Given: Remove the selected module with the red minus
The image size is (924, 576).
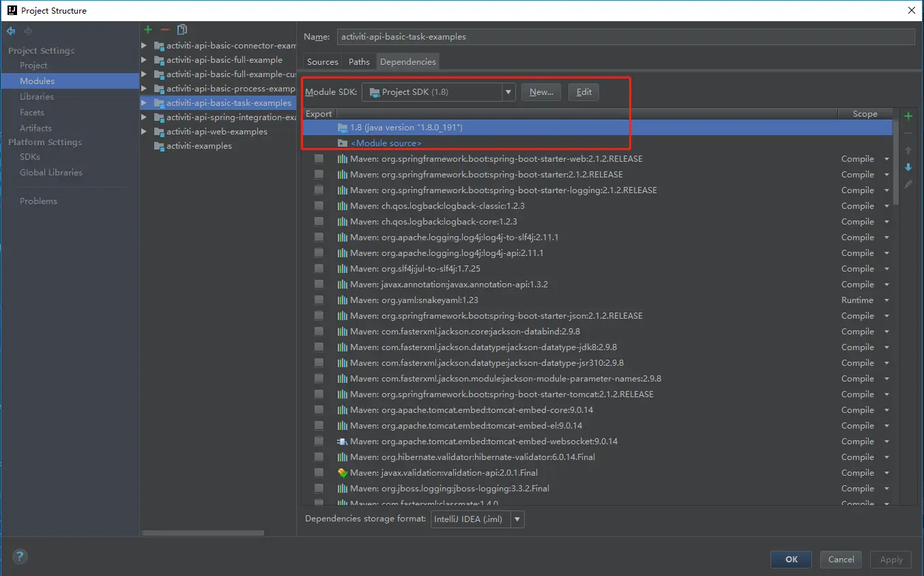Looking at the screenshot, I should click(164, 29).
